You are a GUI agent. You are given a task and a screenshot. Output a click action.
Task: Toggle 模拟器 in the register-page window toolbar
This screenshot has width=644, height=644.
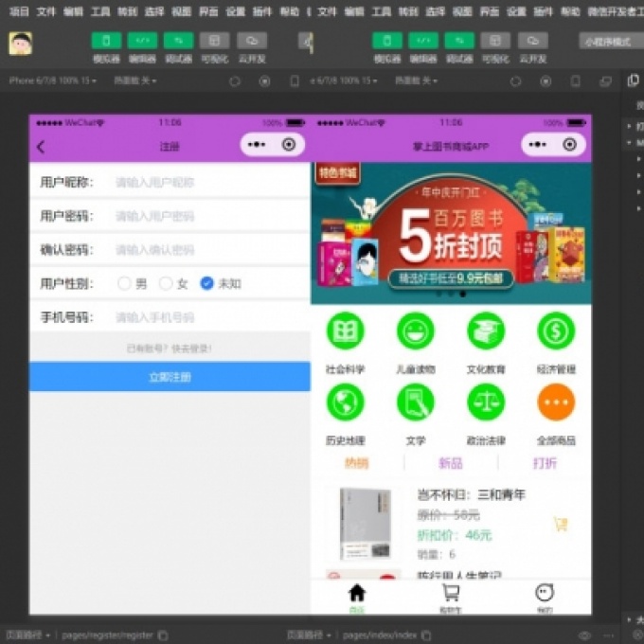(106, 41)
